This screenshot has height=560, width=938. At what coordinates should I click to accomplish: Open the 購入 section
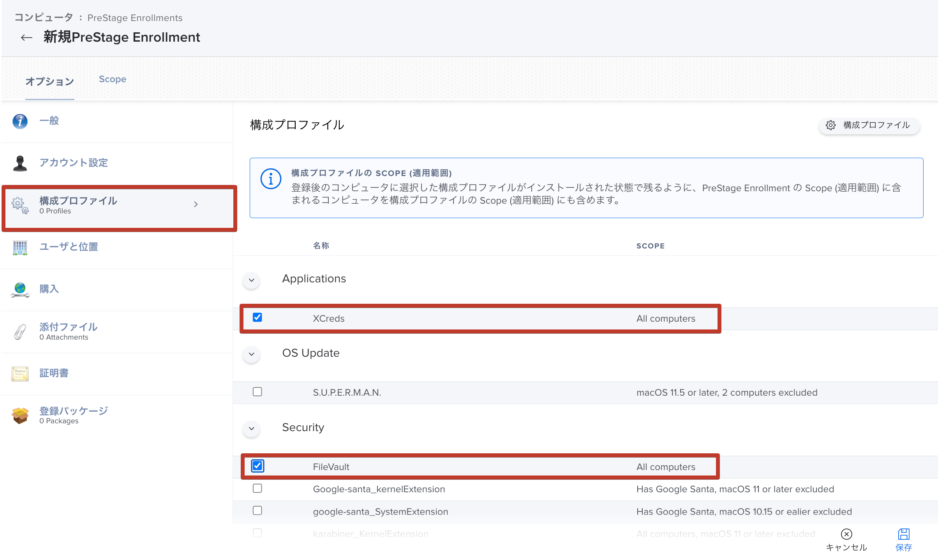pyautogui.click(x=117, y=290)
